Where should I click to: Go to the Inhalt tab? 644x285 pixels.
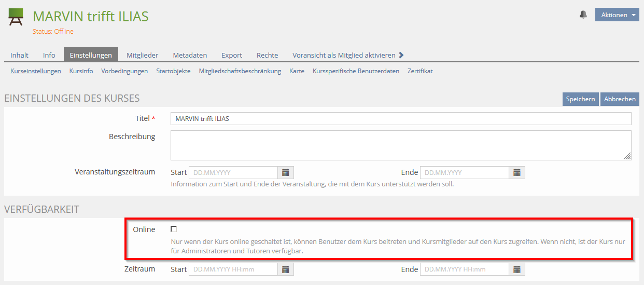pos(20,55)
